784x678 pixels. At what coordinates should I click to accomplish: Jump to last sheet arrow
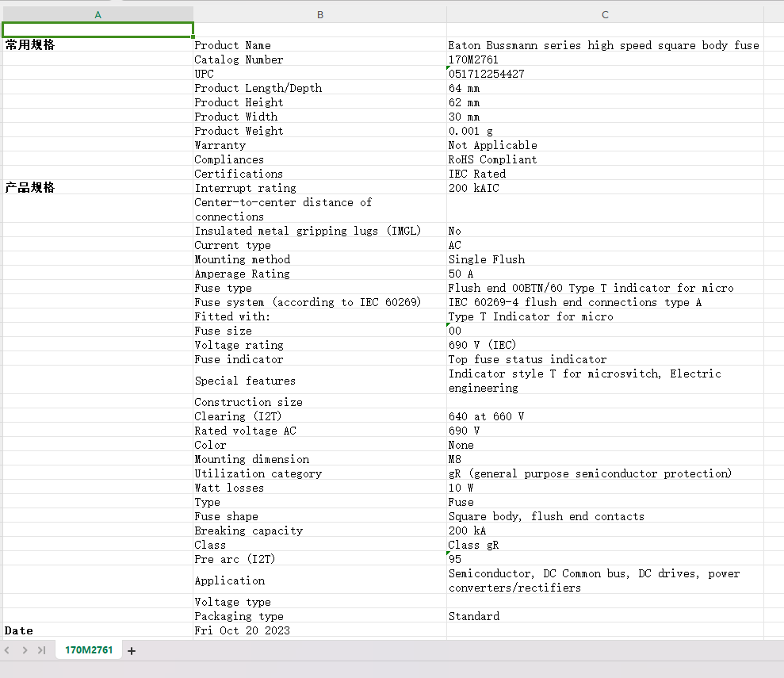click(x=41, y=650)
